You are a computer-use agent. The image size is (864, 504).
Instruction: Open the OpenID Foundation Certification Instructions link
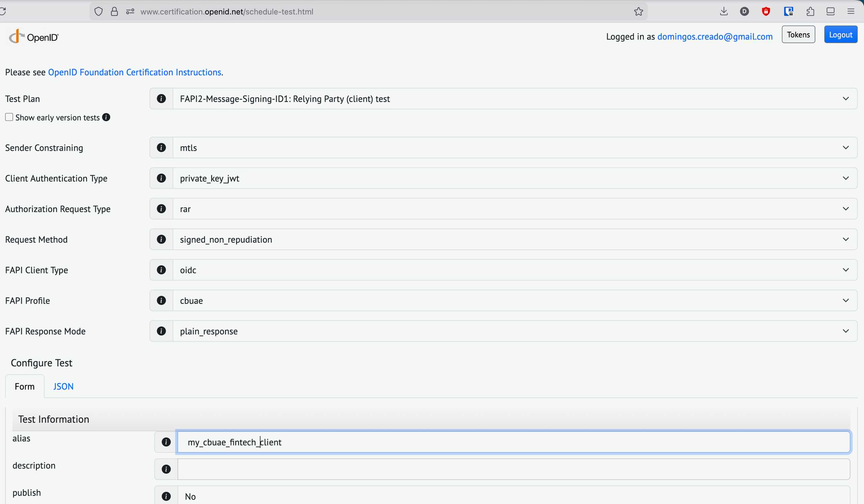point(134,72)
